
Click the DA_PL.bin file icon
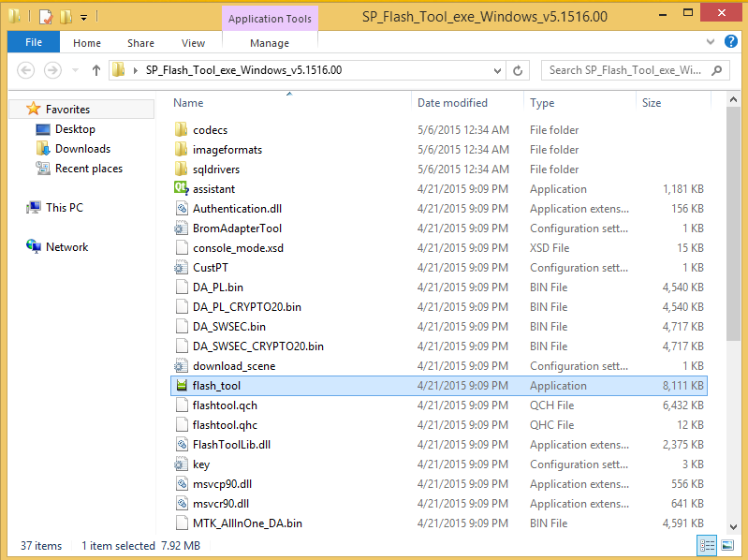click(182, 287)
